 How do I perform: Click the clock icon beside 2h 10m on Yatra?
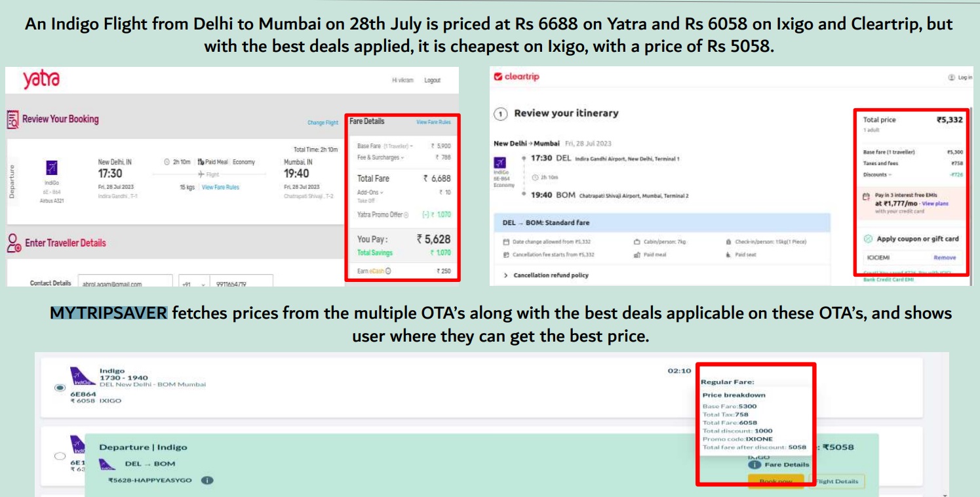click(167, 162)
